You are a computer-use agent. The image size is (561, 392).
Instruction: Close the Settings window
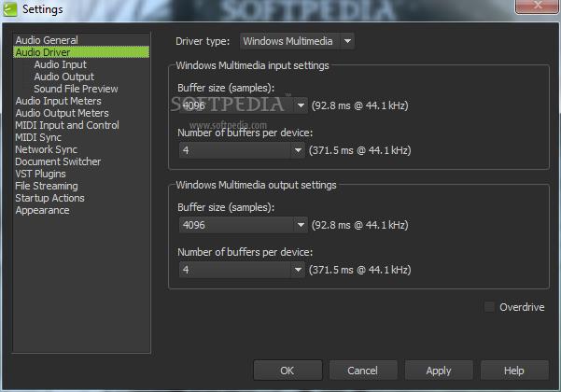coord(537,7)
